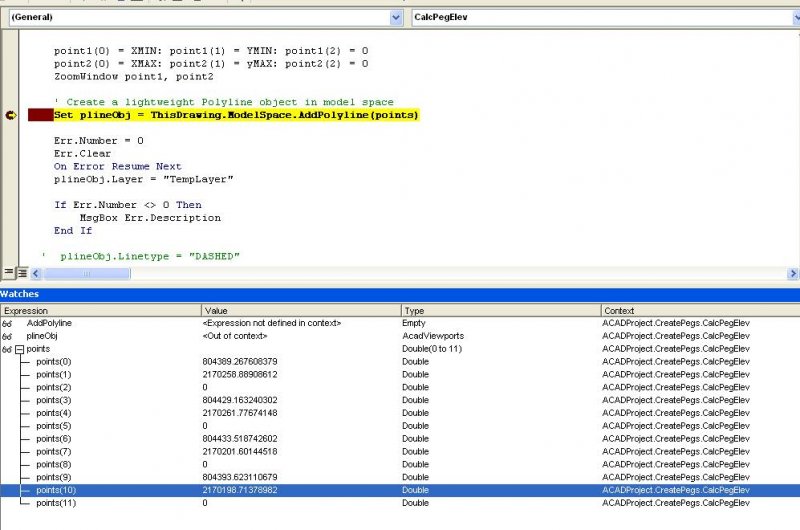
Task: Click the horizontal scrollbar right arrow
Action: 793,273
